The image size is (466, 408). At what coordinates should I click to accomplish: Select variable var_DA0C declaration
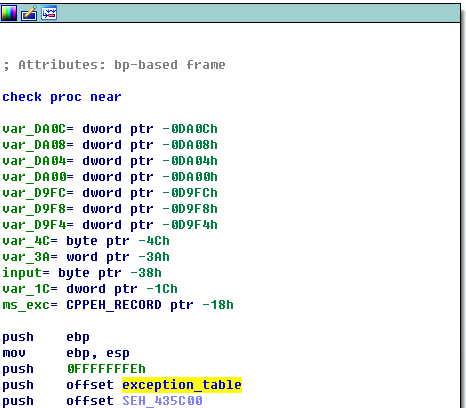click(x=110, y=129)
